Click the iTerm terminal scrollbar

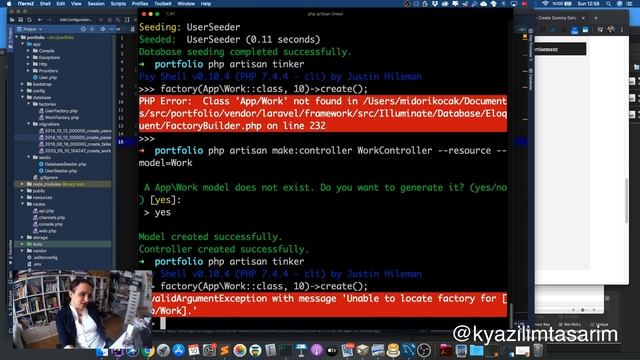coord(510,316)
